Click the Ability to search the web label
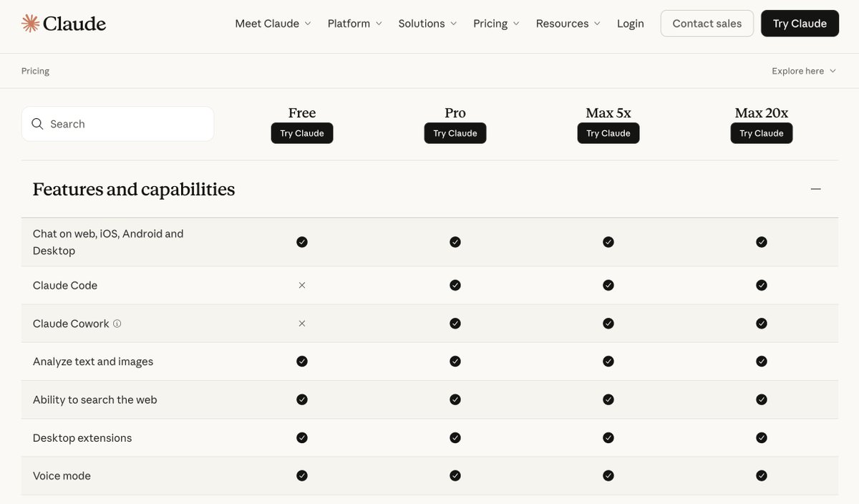This screenshot has width=859, height=504. click(95, 399)
